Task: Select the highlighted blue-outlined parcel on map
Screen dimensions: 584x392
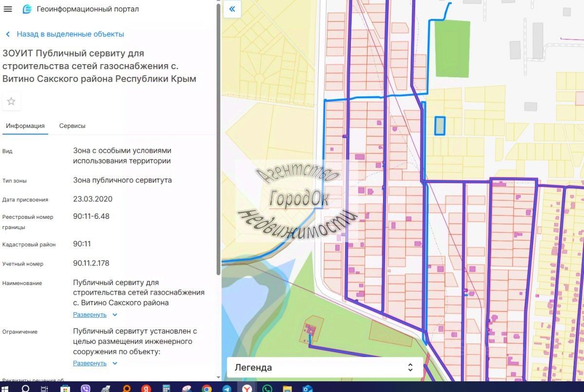Action: tap(439, 125)
